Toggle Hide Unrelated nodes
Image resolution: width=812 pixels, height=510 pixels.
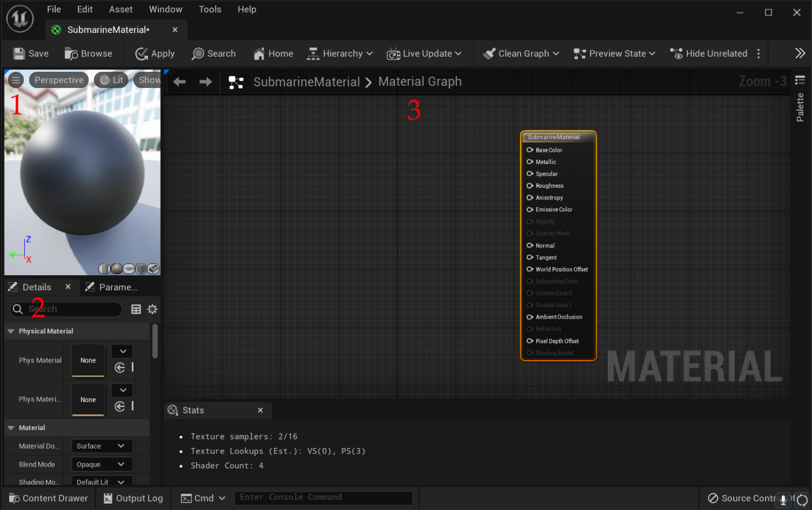pyautogui.click(x=708, y=53)
